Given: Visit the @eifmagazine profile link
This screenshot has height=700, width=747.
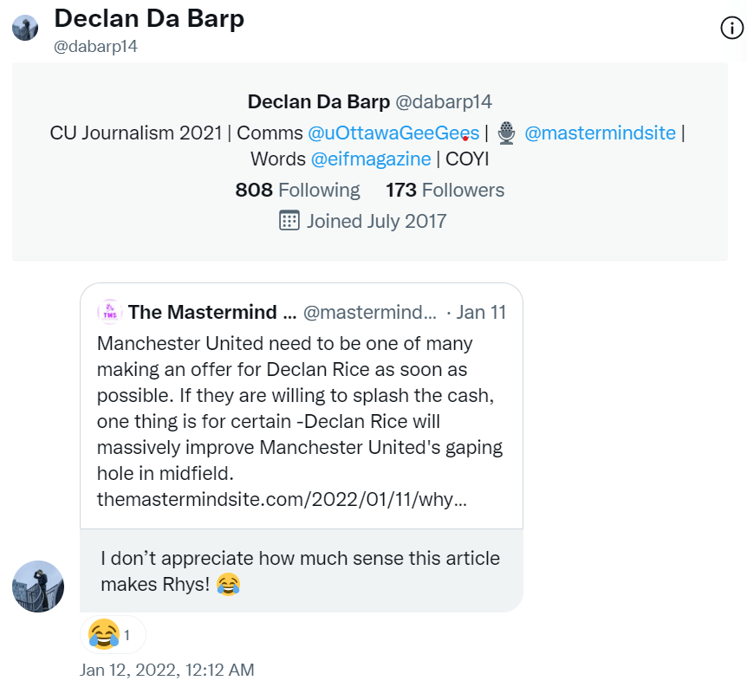Looking at the screenshot, I should coord(371,159).
